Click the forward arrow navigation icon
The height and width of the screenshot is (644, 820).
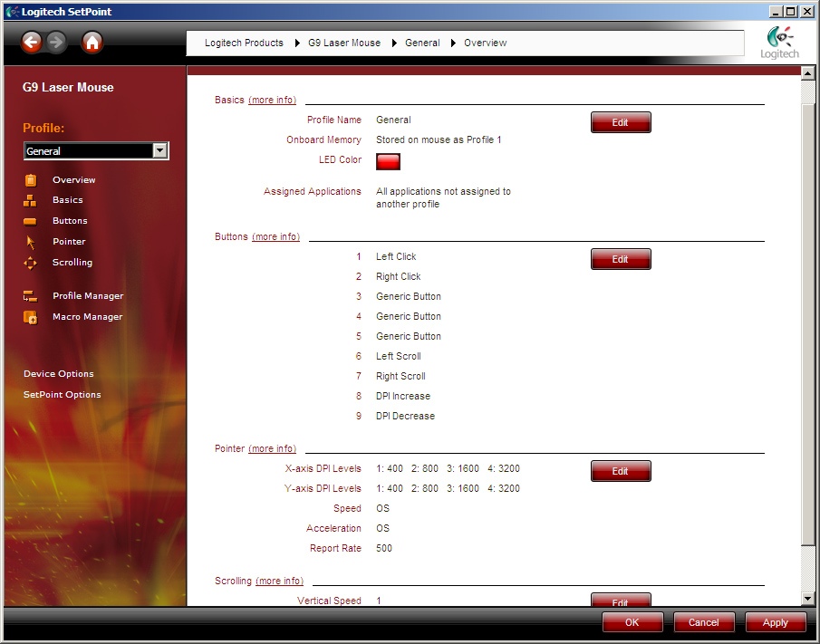[56, 42]
